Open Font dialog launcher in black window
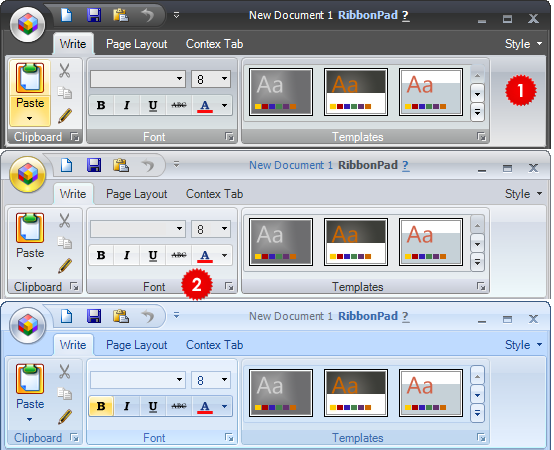This screenshot has width=554, height=450. click(229, 137)
